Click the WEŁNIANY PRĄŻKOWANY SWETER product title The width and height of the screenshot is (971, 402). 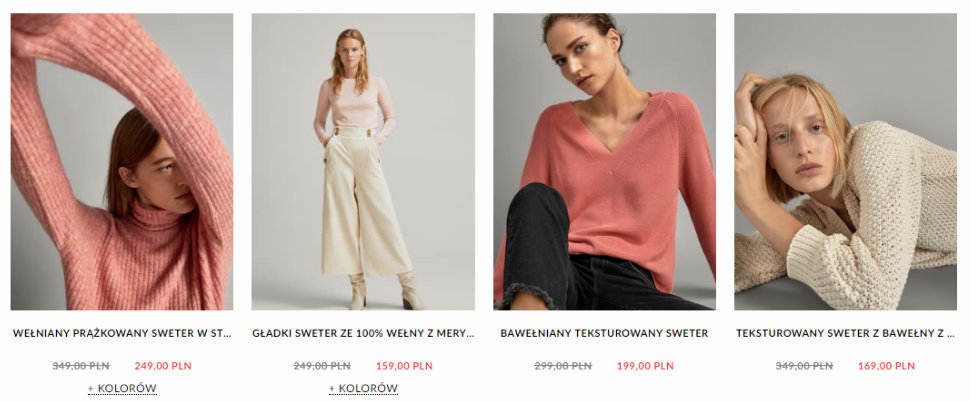click(x=122, y=333)
